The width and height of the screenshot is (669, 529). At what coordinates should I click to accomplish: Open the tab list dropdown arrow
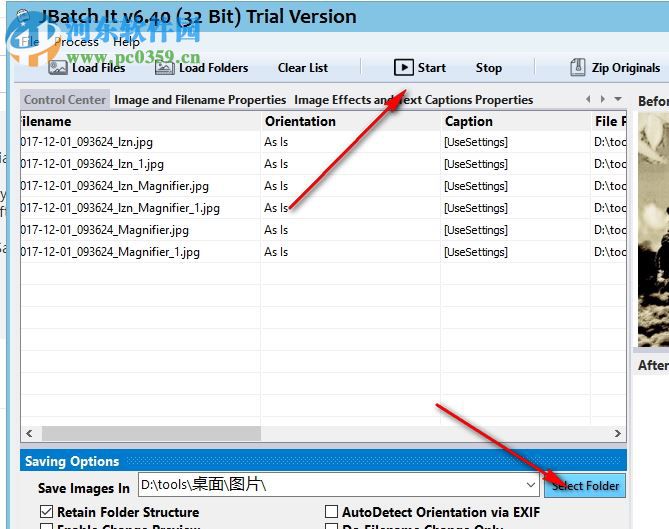click(x=618, y=99)
